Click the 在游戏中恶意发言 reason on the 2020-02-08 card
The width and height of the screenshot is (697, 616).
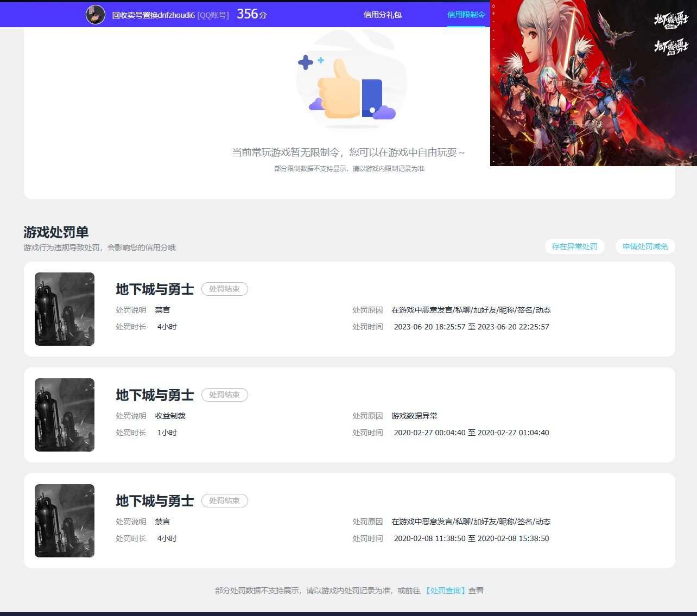[x=471, y=522]
